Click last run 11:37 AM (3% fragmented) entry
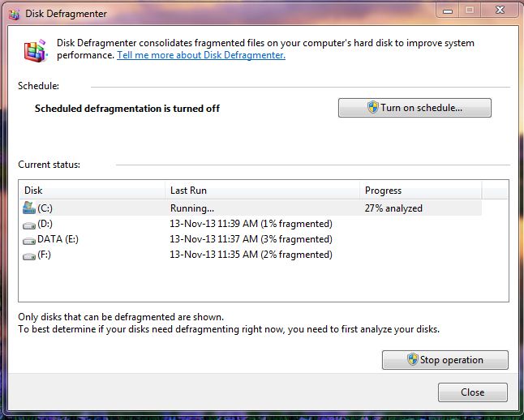The width and height of the screenshot is (524, 420). pos(251,239)
